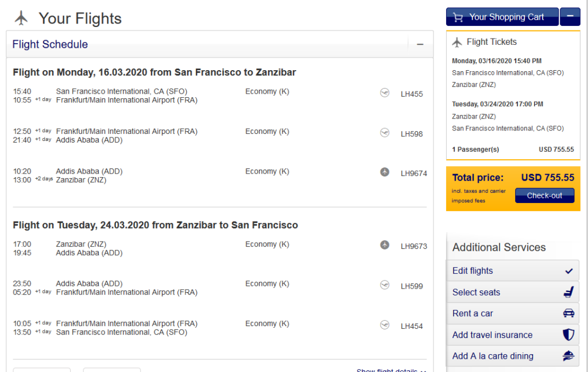Screen dimensions: 588x372
Task: Choose Add travel insurance
Action: point(513,335)
